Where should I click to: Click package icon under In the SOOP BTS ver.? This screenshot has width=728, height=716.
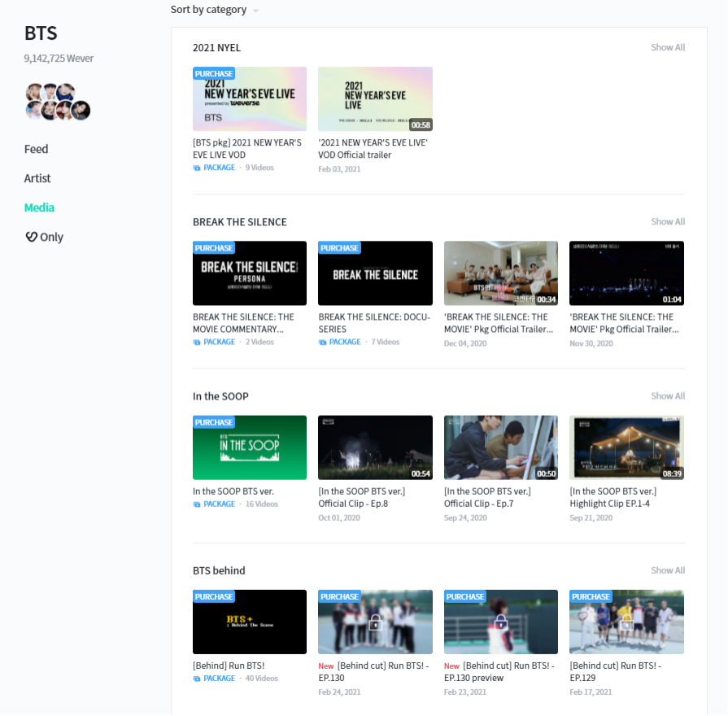[197, 504]
